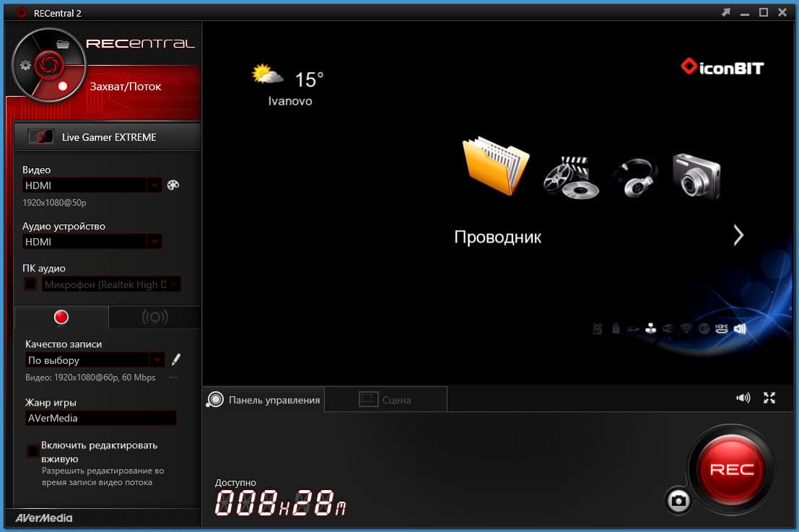Click the 15° temperature reading
Screen dimensions: 799x532
pyautogui.click(x=310, y=79)
